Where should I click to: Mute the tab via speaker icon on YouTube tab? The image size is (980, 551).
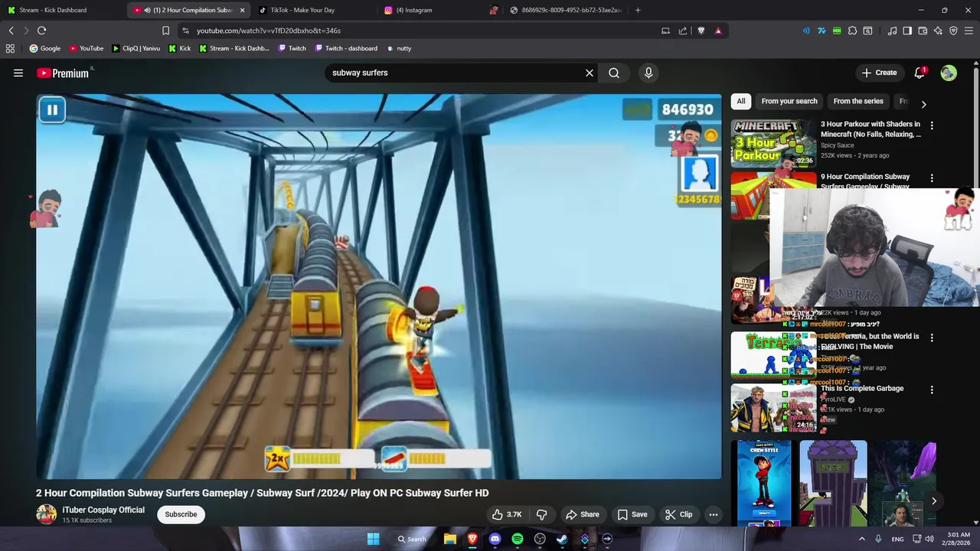point(147,10)
